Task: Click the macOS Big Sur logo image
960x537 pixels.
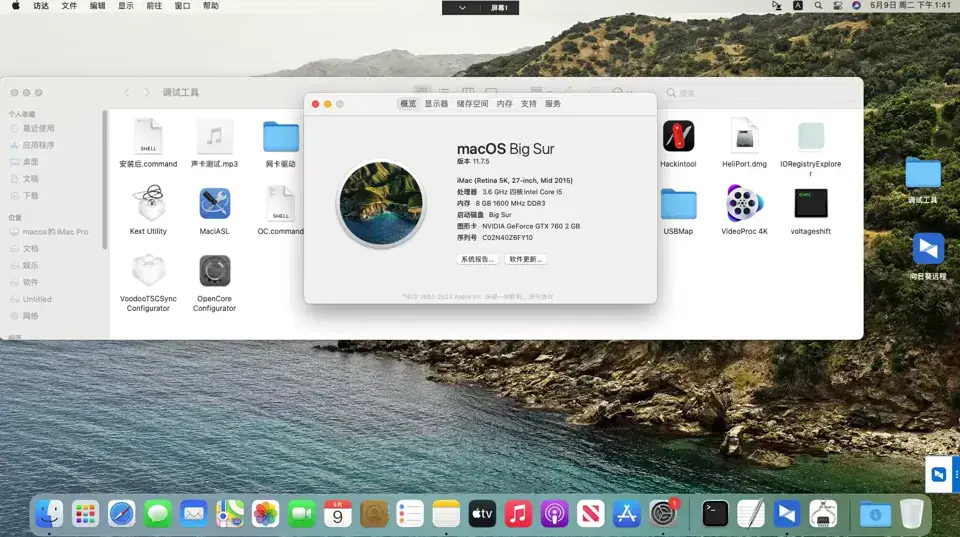Action: (381, 203)
